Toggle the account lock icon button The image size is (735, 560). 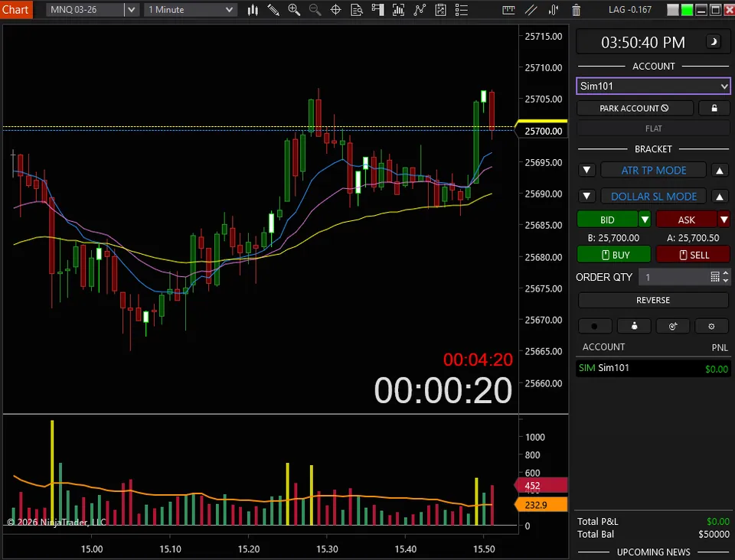coord(714,108)
